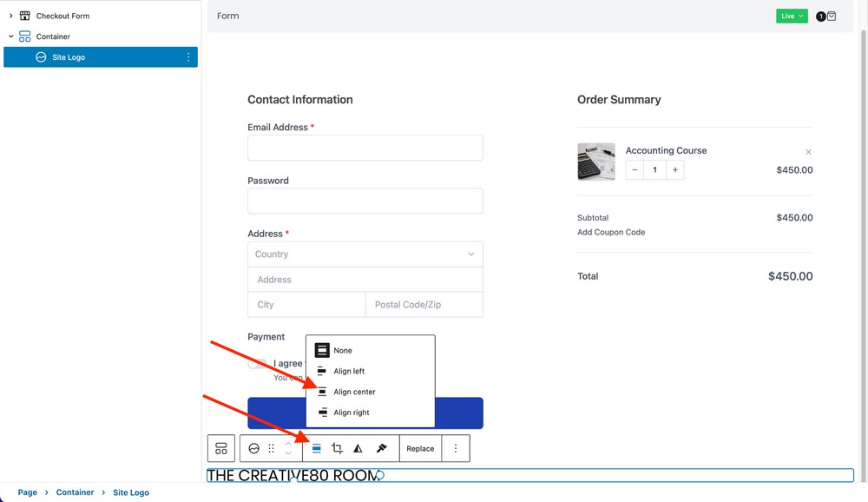
Task: Click the Add Coupon Code link
Action: coord(611,233)
